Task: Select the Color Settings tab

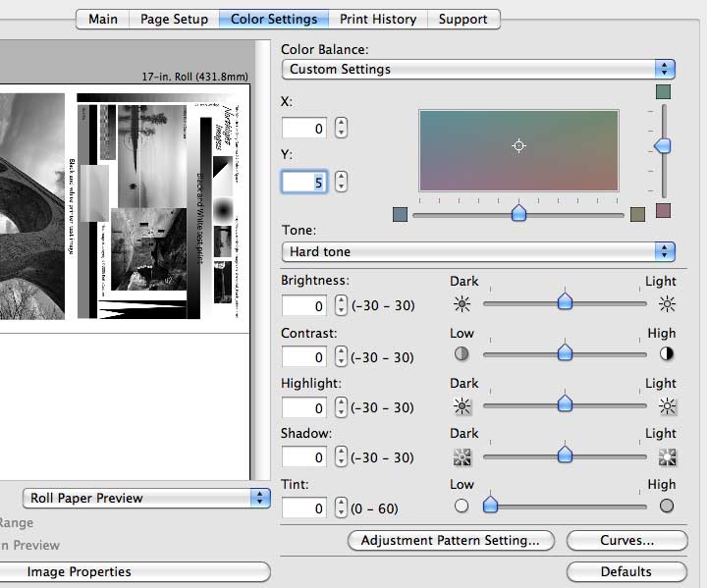Action: 274,20
